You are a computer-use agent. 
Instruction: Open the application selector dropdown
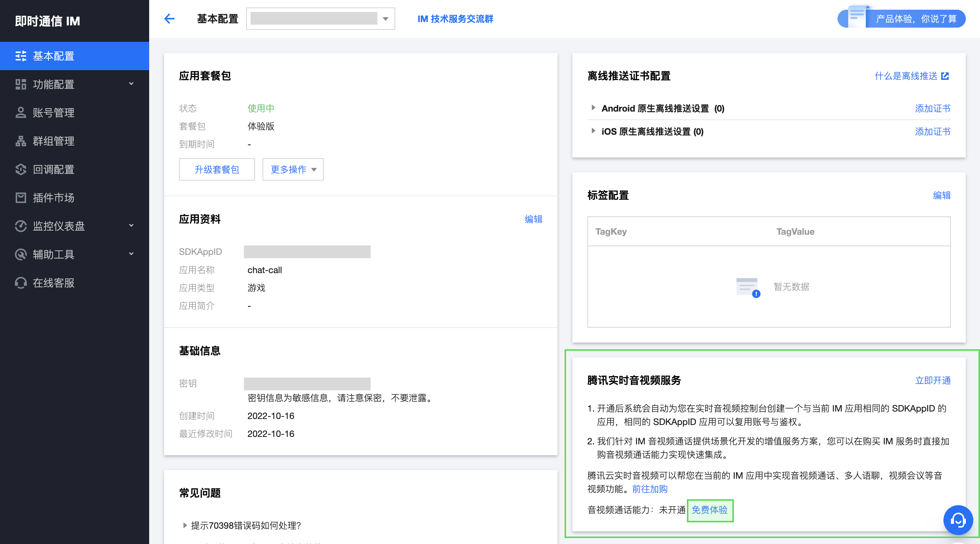tap(320, 19)
